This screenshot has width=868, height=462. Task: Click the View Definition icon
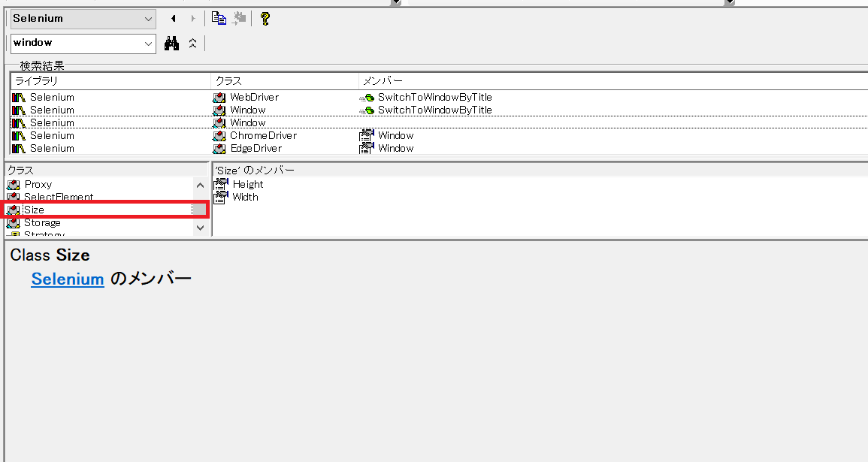239,18
